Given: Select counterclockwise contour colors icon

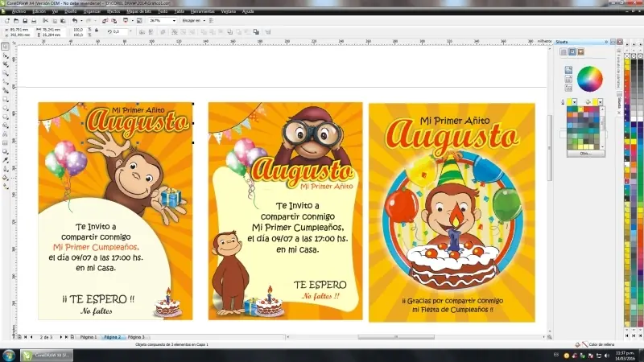Looking at the screenshot, I should pos(568,88).
